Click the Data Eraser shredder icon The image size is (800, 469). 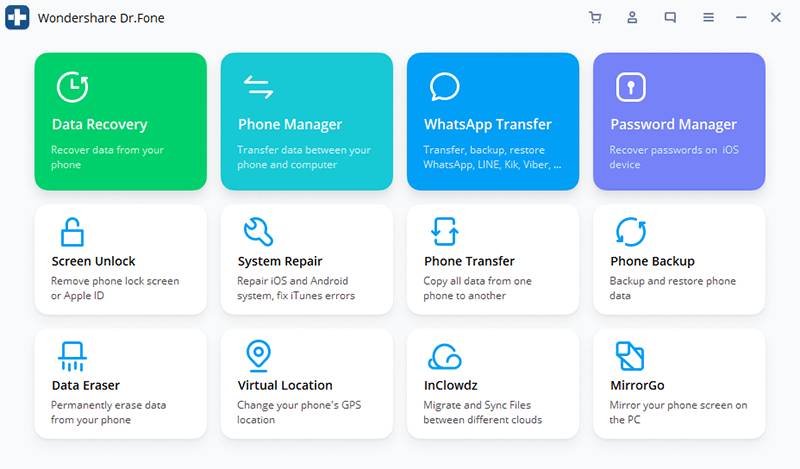coord(72,355)
